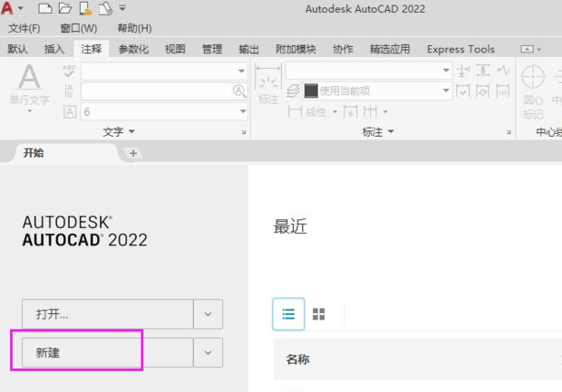The height and width of the screenshot is (392, 562).
Task: Switch to the 默认 ribbon tab
Action: (17, 49)
